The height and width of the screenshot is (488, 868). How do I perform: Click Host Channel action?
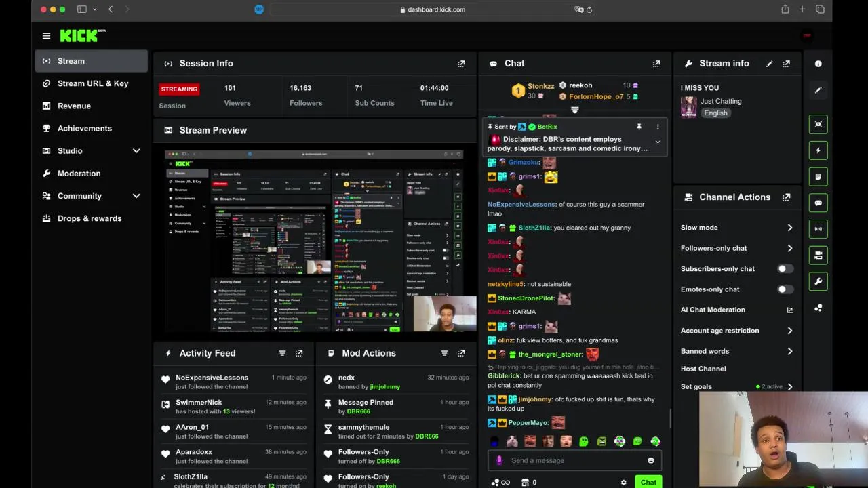coord(703,369)
